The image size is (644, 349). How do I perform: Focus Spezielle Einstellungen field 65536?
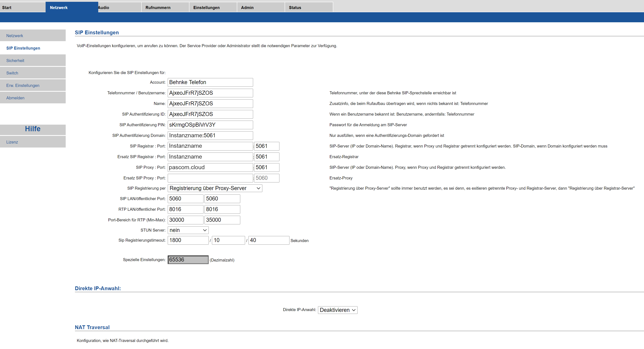188,259
